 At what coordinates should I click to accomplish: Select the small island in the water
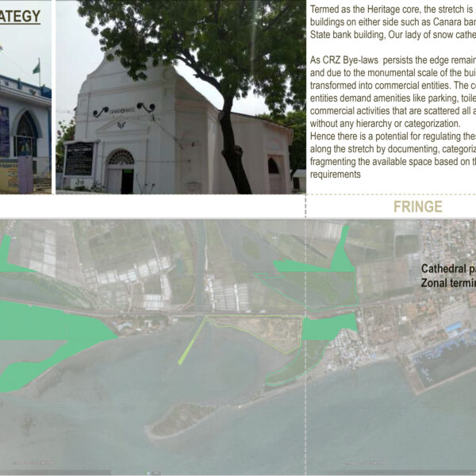coord(181,419)
